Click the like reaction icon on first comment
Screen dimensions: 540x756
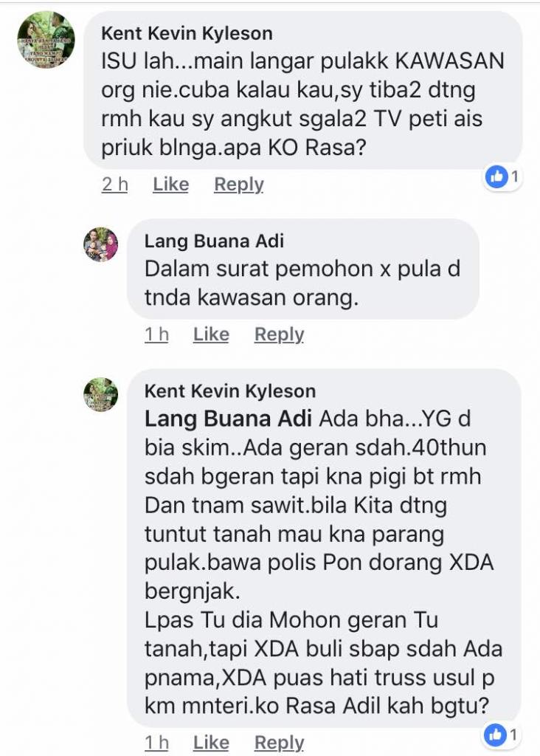click(496, 177)
